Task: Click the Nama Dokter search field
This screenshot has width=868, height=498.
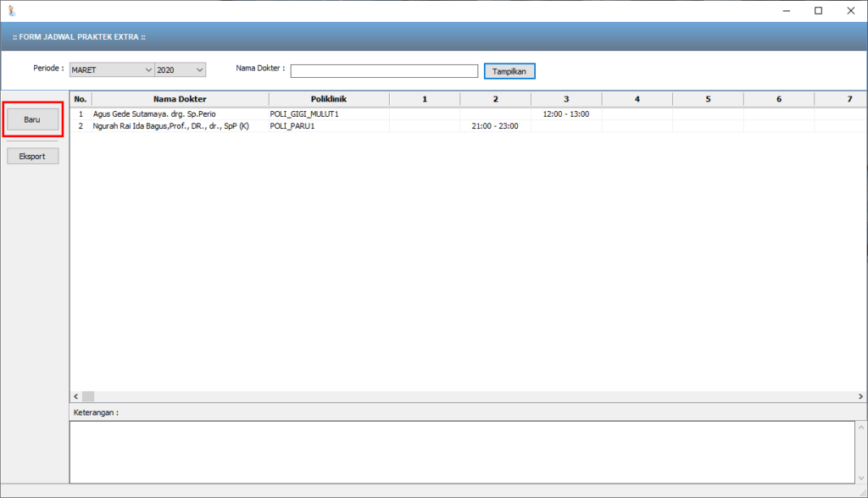Action: click(x=384, y=71)
